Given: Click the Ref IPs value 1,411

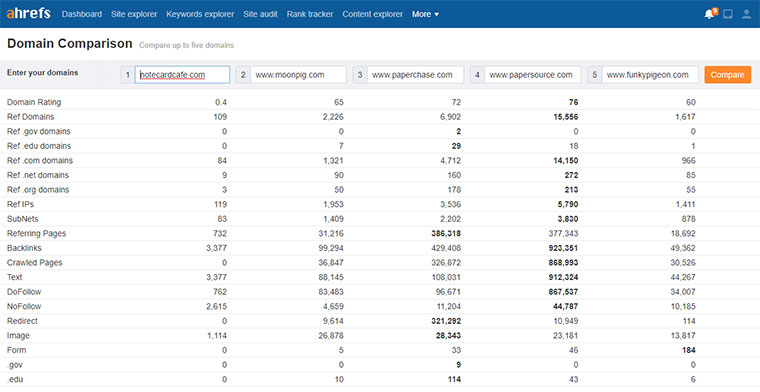Looking at the screenshot, I should click(x=685, y=204).
